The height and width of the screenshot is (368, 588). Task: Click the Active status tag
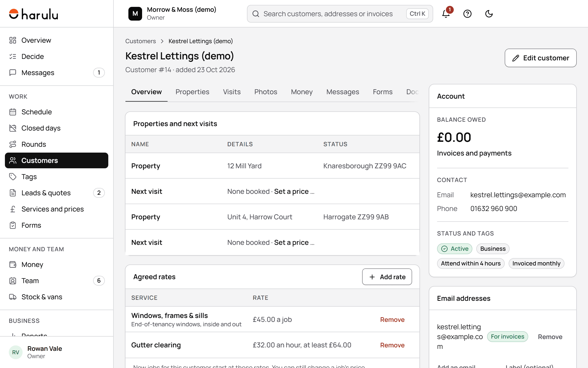tap(454, 249)
